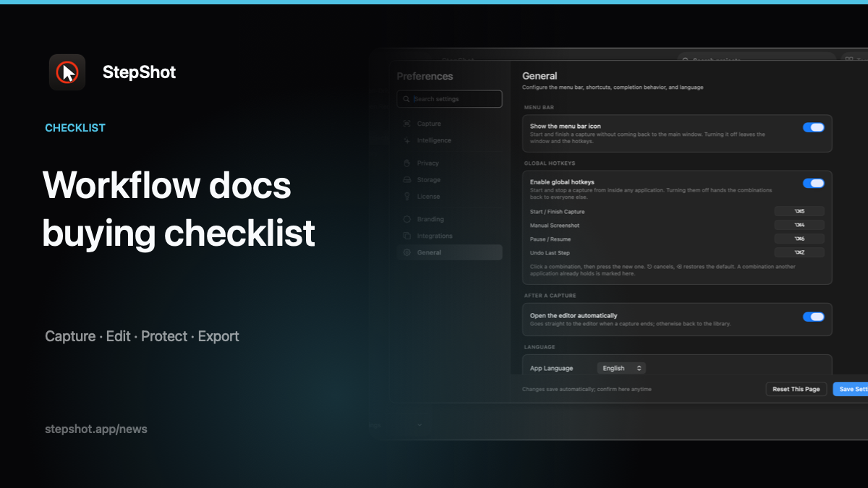Screen dimensions: 868x488
Task: Click the Intelligence sparkle icon in sidebar
Action: coord(407,140)
